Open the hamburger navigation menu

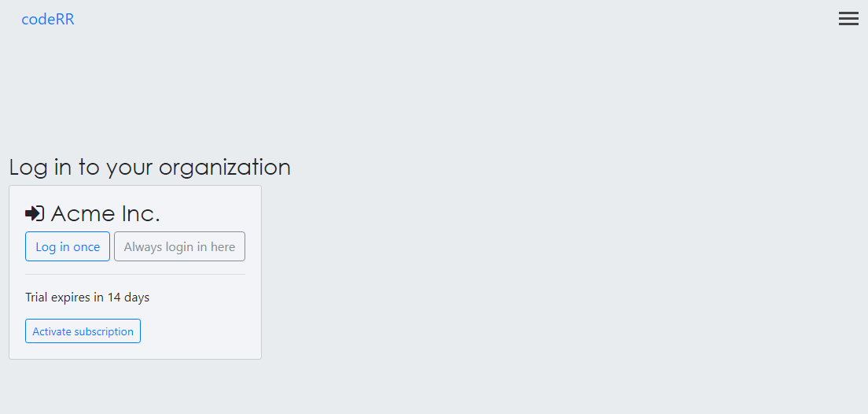coord(848,19)
